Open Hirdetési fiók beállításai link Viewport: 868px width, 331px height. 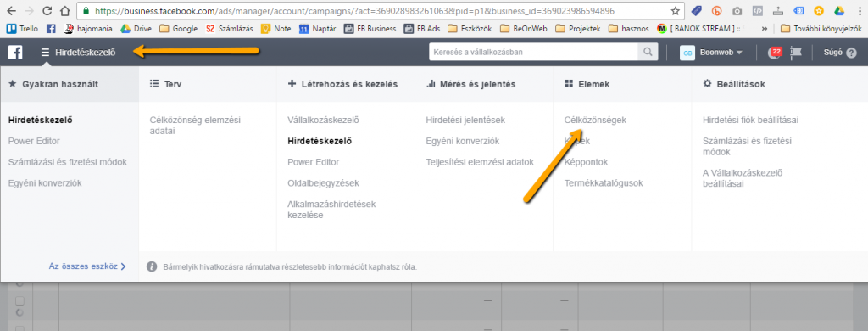(751, 120)
